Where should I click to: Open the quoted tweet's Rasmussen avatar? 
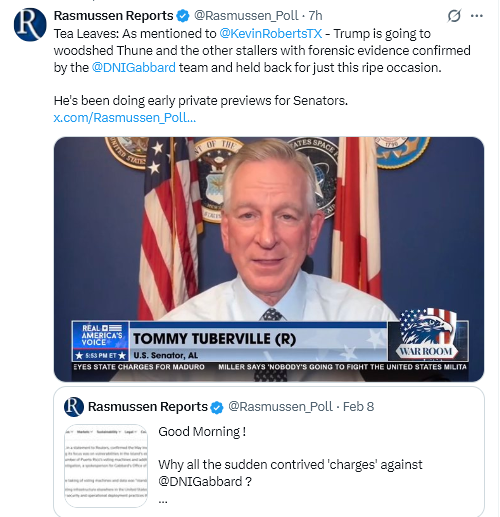point(74,407)
